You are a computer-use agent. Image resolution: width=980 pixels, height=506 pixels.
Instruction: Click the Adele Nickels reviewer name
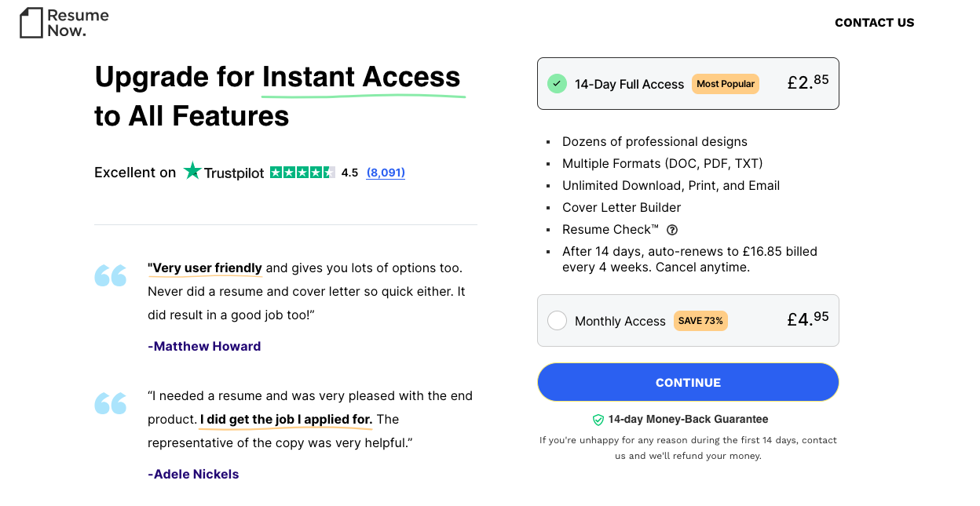tap(193, 474)
